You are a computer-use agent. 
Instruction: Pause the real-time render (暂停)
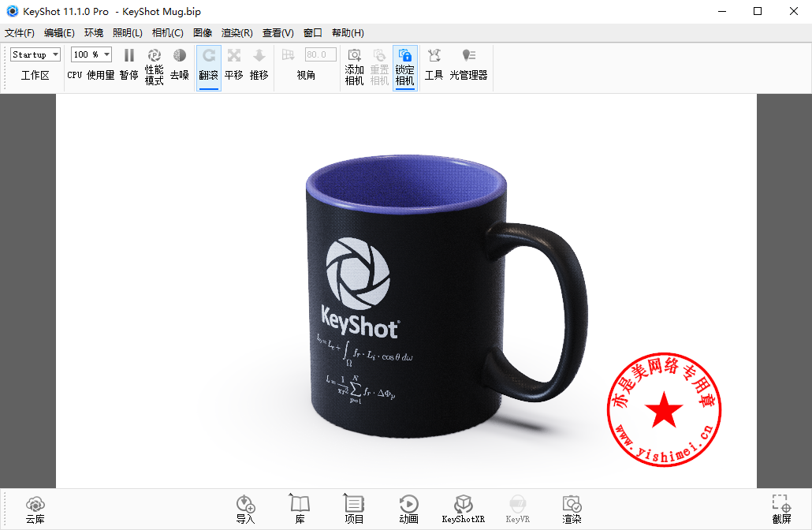[129, 65]
